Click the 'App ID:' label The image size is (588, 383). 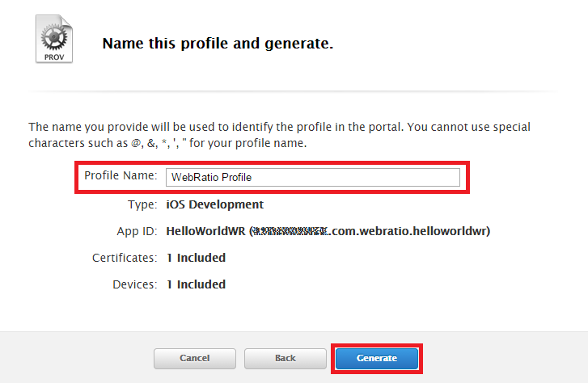(137, 231)
